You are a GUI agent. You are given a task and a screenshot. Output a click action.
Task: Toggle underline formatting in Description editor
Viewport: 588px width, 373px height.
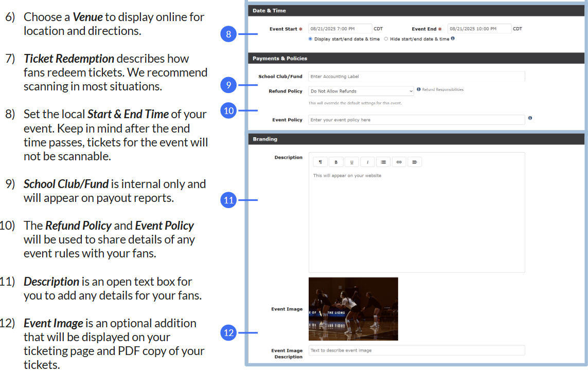(352, 162)
